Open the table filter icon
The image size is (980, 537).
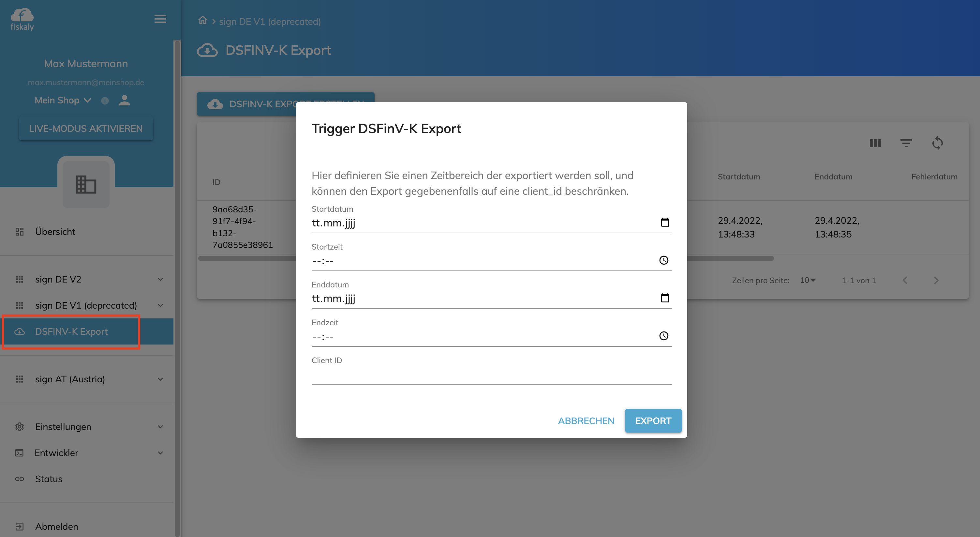pyautogui.click(x=906, y=143)
